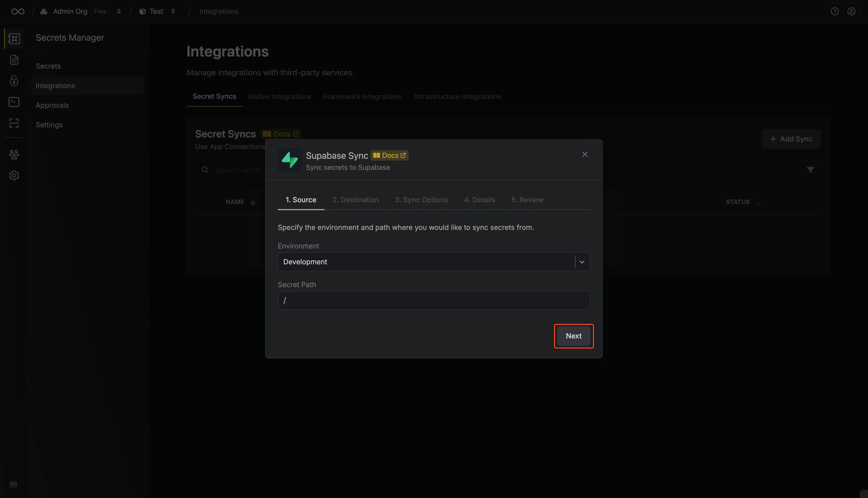Switch to the 3. Sync Options step
This screenshot has width=868, height=498.
point(421,200)
